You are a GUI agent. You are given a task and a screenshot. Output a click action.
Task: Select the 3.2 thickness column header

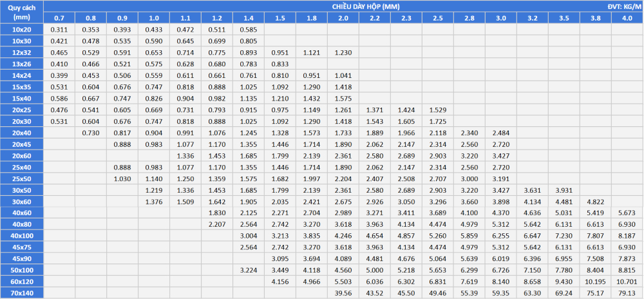532,18
